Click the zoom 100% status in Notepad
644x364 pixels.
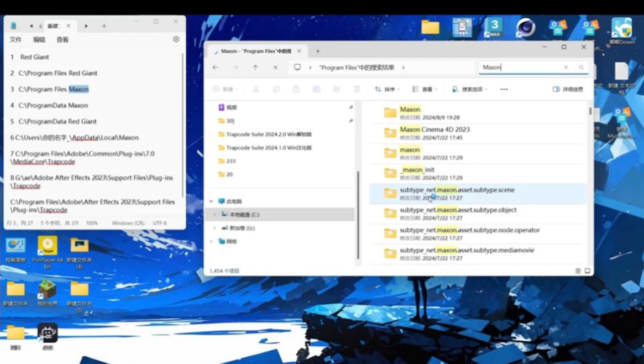(92, 223)
